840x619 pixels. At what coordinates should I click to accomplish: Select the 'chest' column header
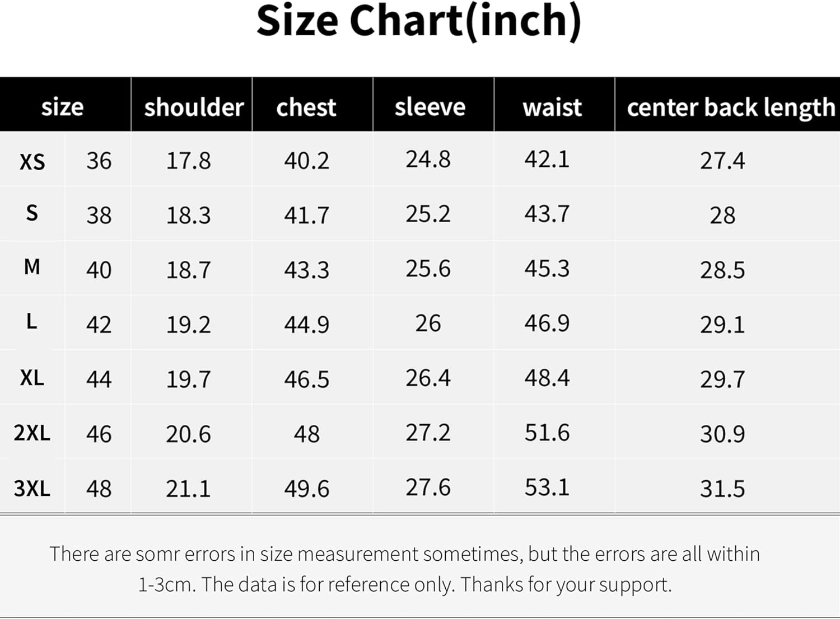point(306,107)
